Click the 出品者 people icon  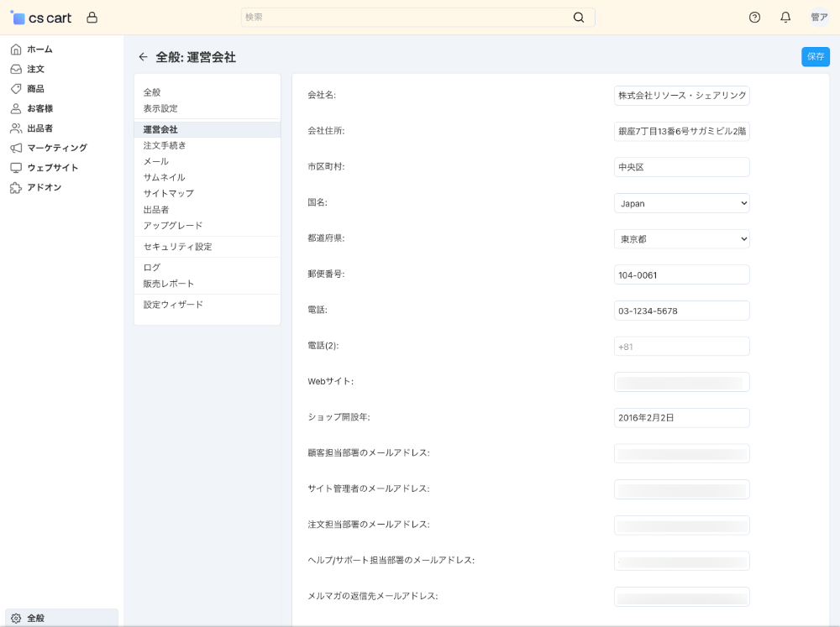(x=16, y=128)
